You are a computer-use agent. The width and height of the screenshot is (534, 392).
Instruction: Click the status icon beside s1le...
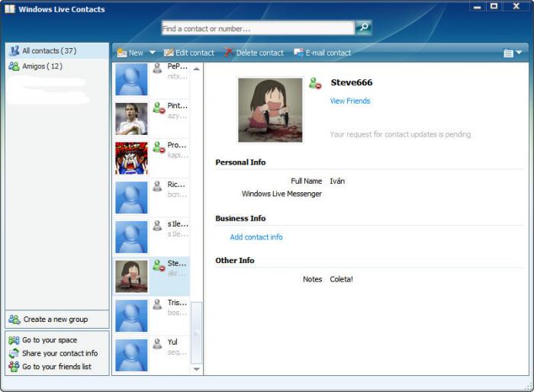[x=157, y=226]
